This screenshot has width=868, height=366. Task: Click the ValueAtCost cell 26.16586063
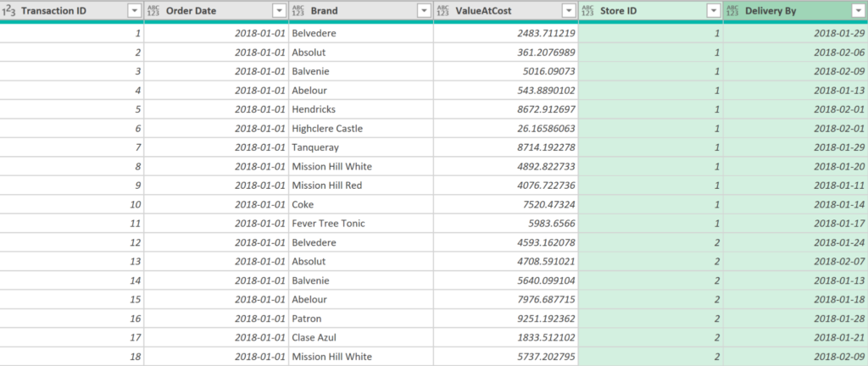point(506,128)
